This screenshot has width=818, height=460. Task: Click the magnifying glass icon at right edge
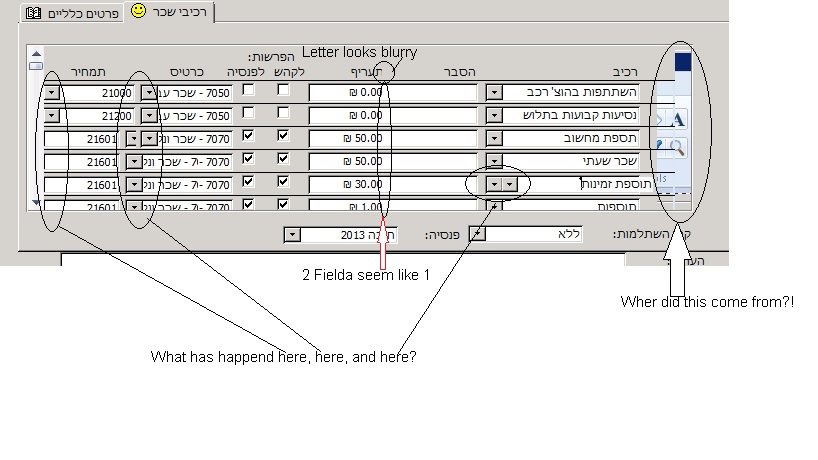point(677,148)
